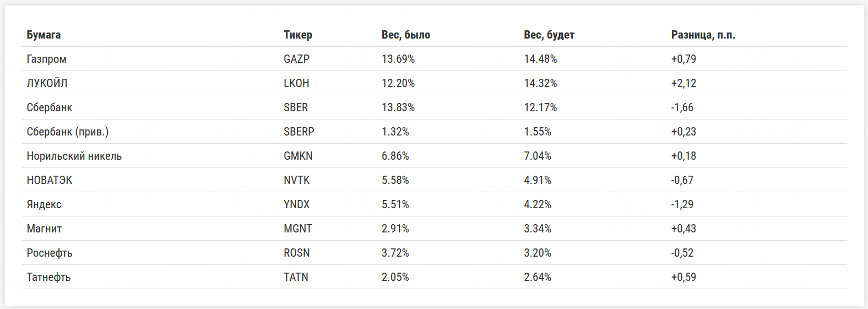Select the Роснефть row name
This screenshot has width=868, height=309.
[50, 253]
